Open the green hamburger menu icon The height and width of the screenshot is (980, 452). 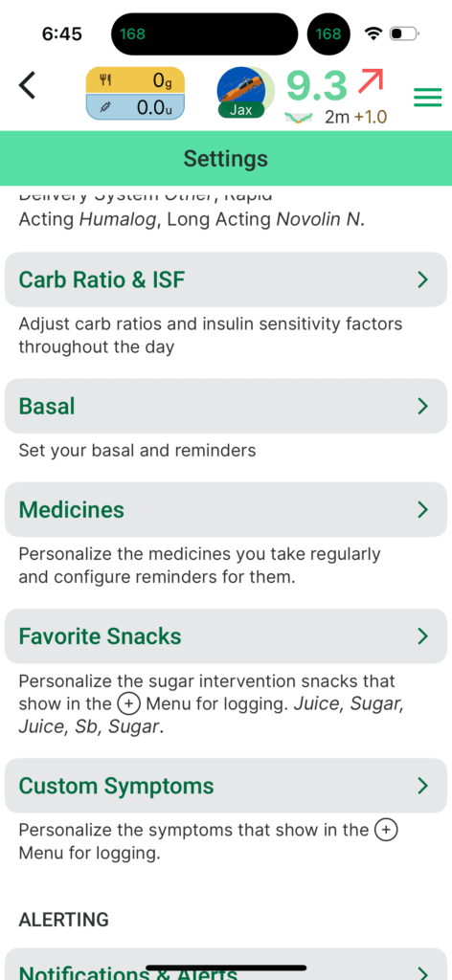(428, 97)
